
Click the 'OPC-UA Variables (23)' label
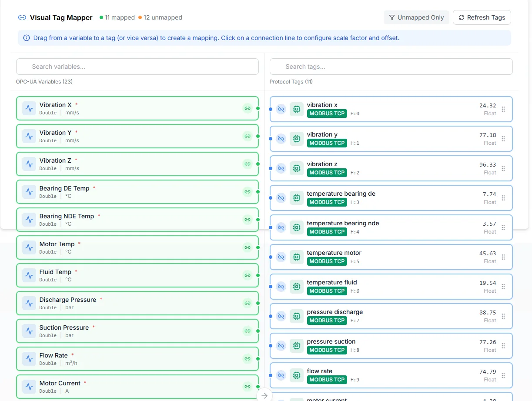coord(44,81)
